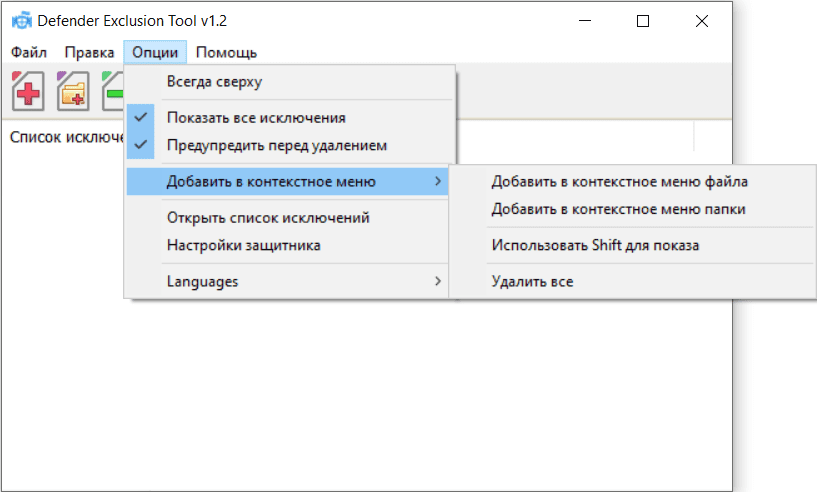The image size is (817, 492).
Task: Click the Add file exclusion toolbar icon
Action: 27,92
